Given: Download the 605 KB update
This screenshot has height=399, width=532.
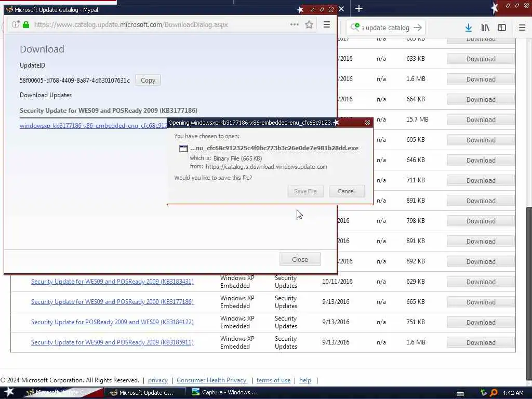Looking at the screenshot, I should [x=481, y=140].
